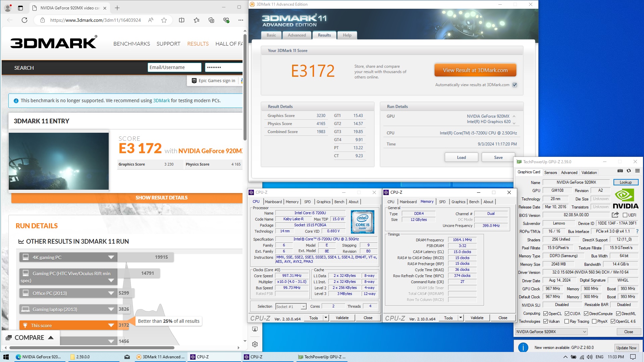
Task: Open Tools dropdown arrow in CPU-Z Memory window
Action: point(461,318)
